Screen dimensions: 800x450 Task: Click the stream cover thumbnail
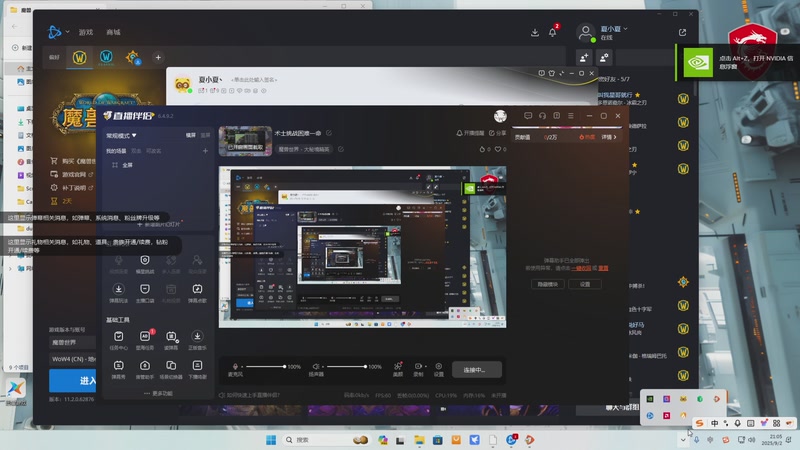pos(245,141)
